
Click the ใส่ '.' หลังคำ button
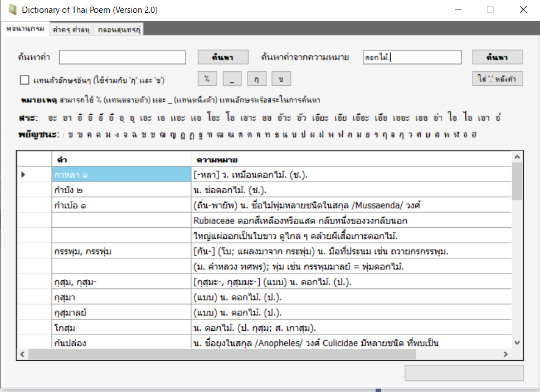[x=497, y=79]
